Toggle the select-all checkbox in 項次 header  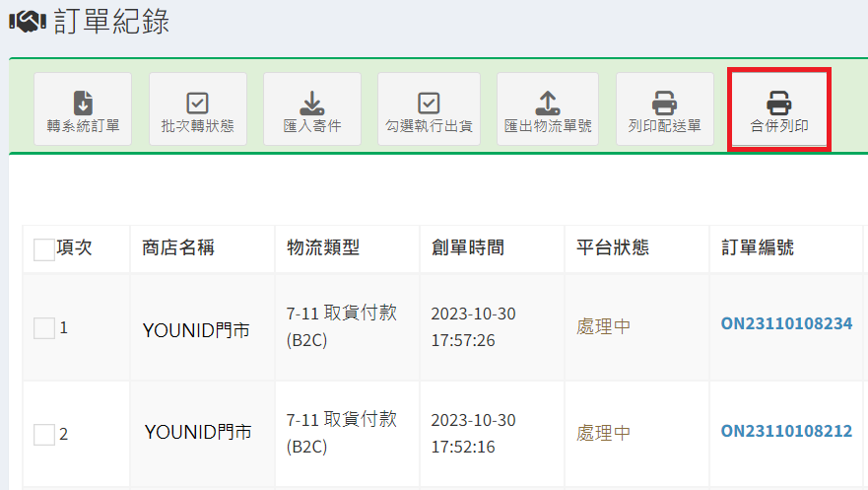[x=44, y=249]
